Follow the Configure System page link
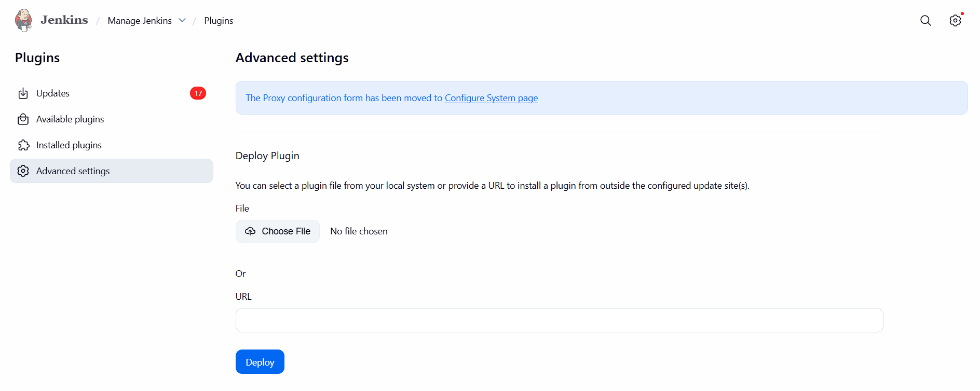The width and height of the screenshot is (980, 391). (x=491, y=98)
